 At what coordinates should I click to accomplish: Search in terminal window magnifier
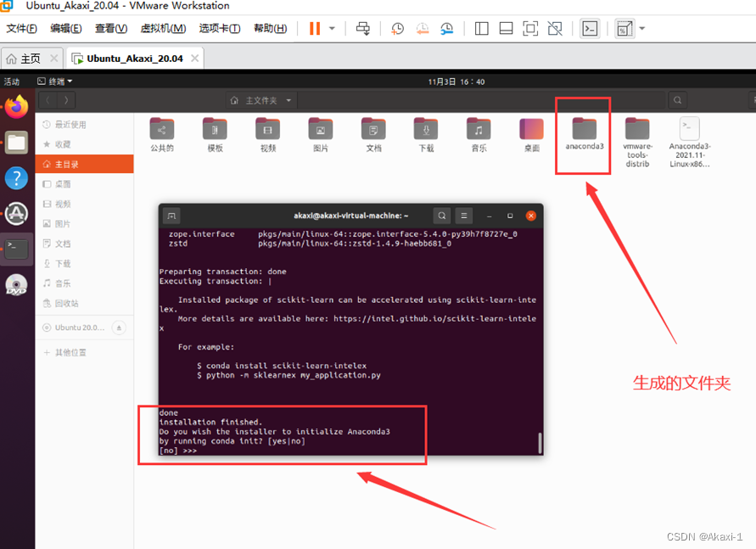click(442, 216)
